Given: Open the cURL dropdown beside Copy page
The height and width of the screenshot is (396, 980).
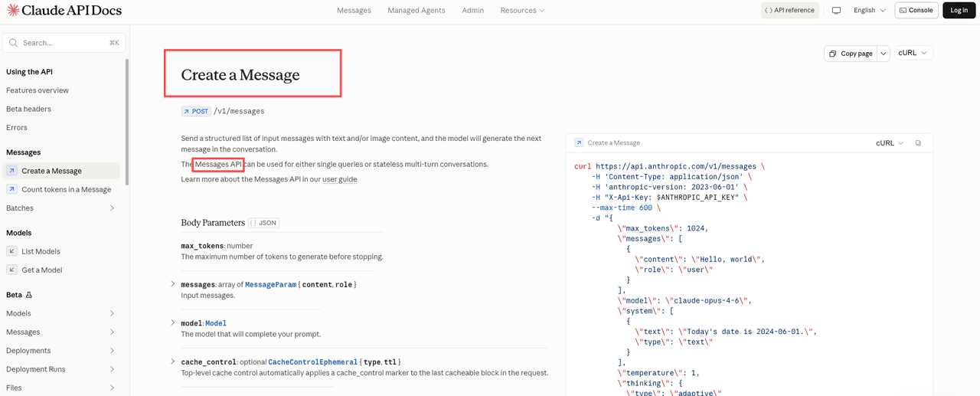Looking at the screenshot, I should click(913, 53).
